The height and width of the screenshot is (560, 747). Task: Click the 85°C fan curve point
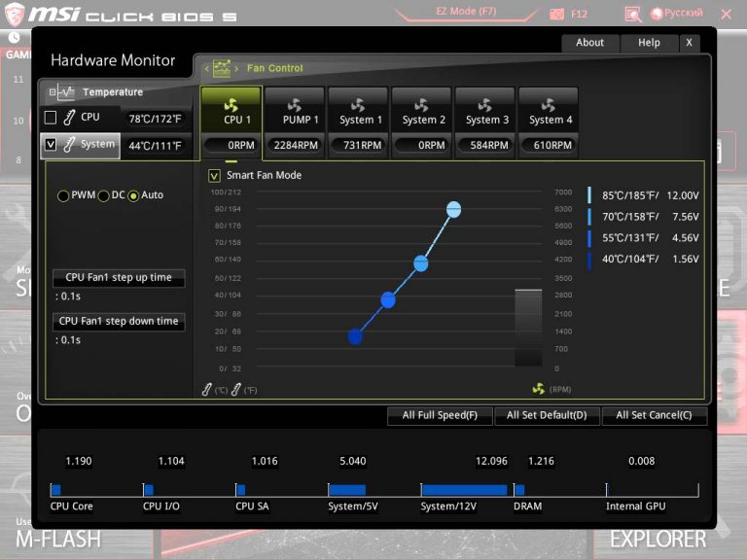pos(453,210)
